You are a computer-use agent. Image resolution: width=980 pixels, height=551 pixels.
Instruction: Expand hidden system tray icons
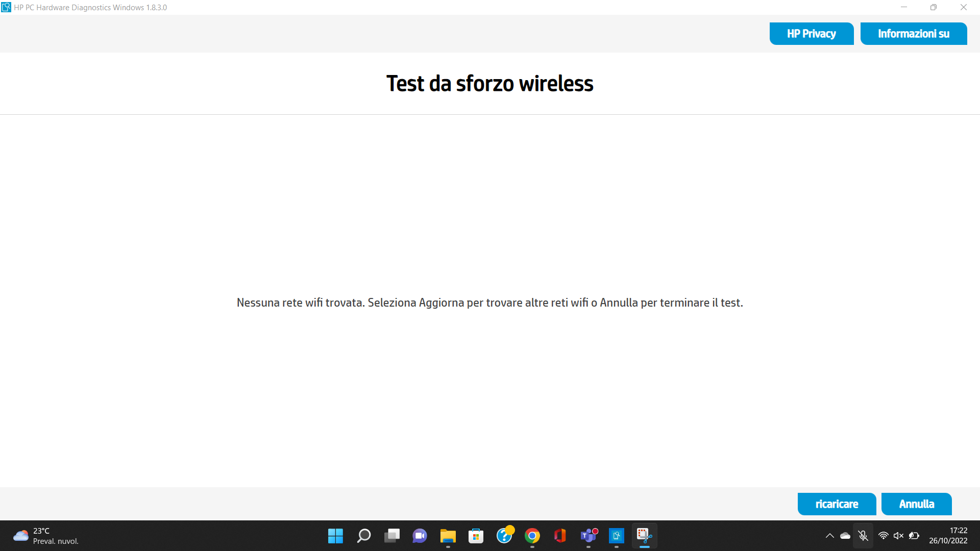829,536
